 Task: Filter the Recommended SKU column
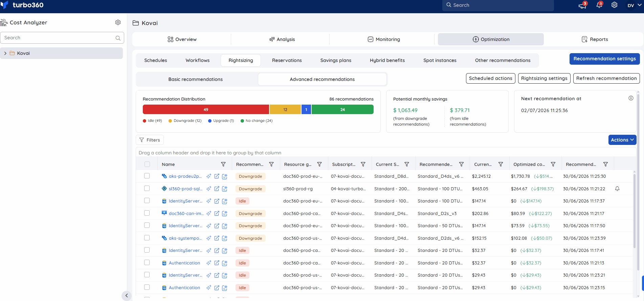[461, 164]
